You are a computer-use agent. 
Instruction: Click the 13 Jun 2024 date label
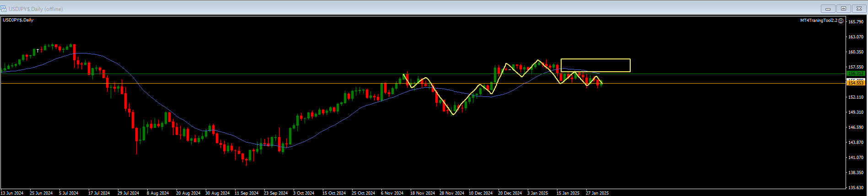coord(12,193)
